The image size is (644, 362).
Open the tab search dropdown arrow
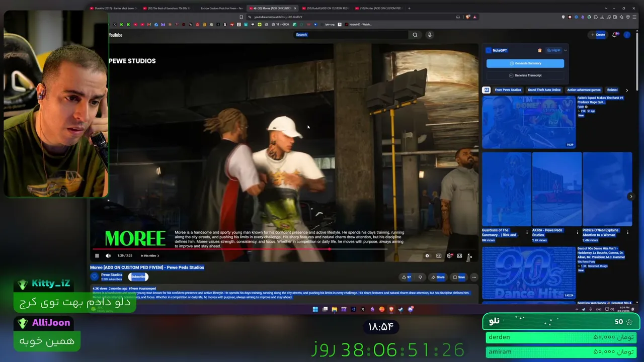[x=606, y=8]
